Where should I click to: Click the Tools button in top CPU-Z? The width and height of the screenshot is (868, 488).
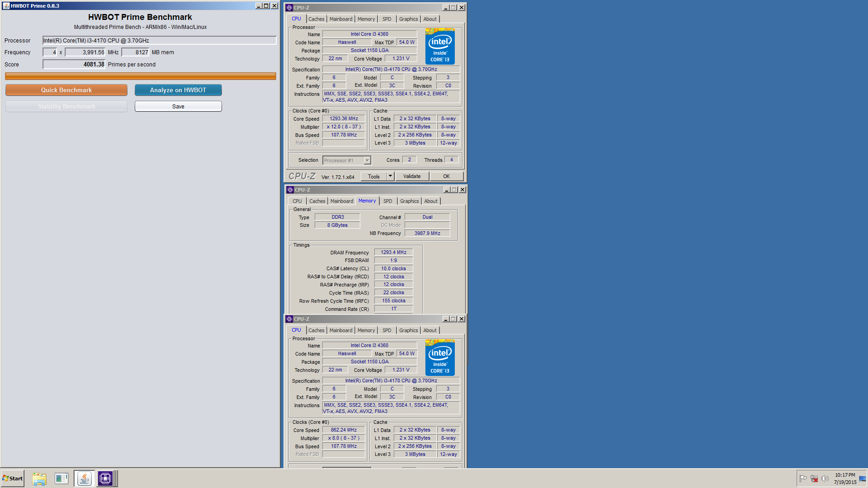[x=374, y=176]
